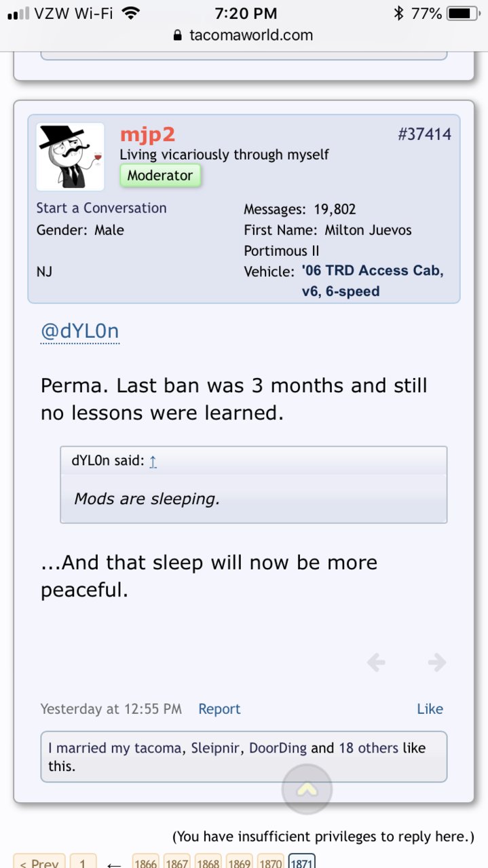This screenshot has width=488, height=868.
Task: Tap the padlock icon in the address bar
Action: pos(179,35)
